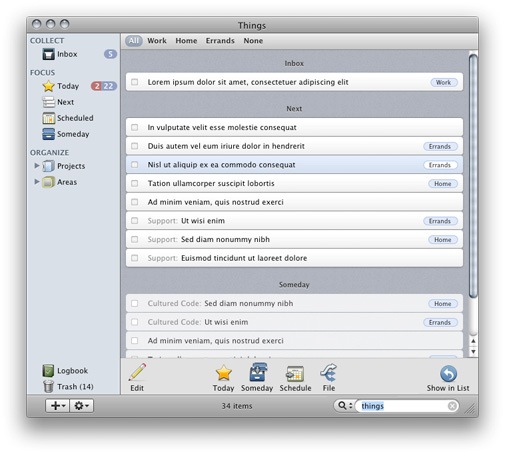Open the Schedule calendar icon
Screen dimensions: 505x454
click(295, 374)
